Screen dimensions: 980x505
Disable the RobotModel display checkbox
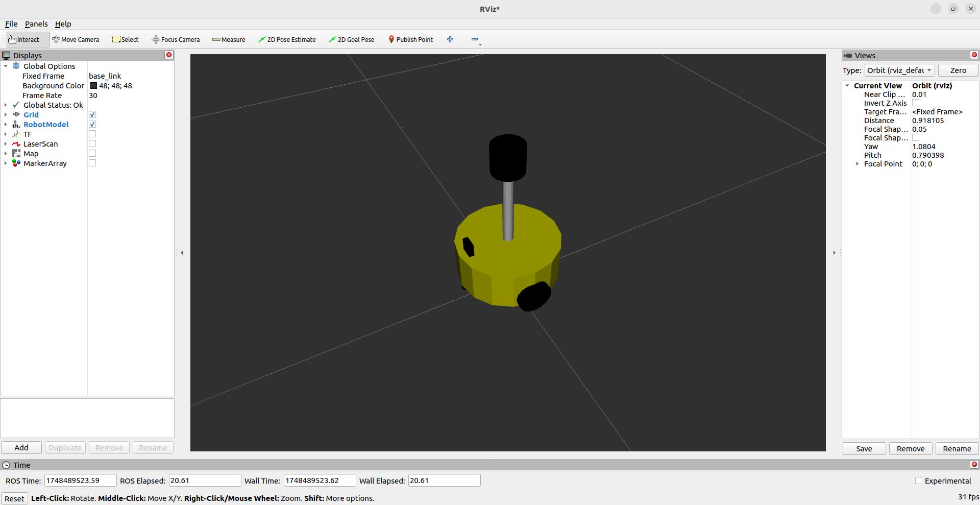[92, 124]
